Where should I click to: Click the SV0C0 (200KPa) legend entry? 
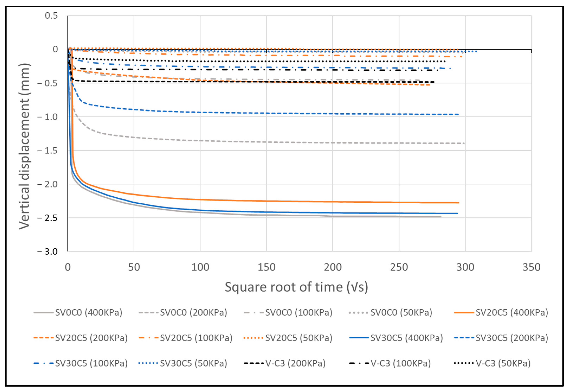(193, 313)
